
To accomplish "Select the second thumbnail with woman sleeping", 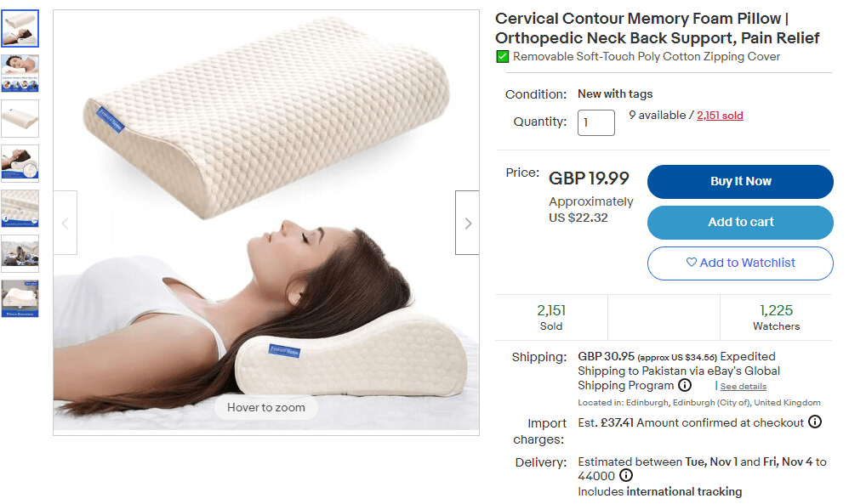I will [20, 74].
